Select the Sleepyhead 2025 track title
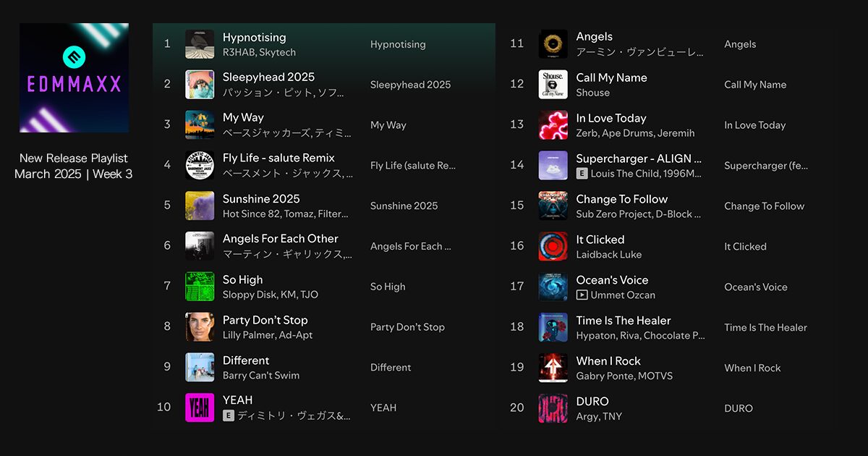The height and width of the screenshot is (456, 868). click(268, 77)
